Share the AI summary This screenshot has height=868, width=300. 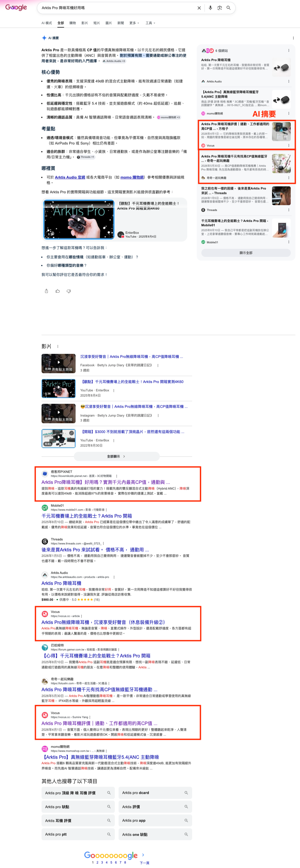(46, 291)
